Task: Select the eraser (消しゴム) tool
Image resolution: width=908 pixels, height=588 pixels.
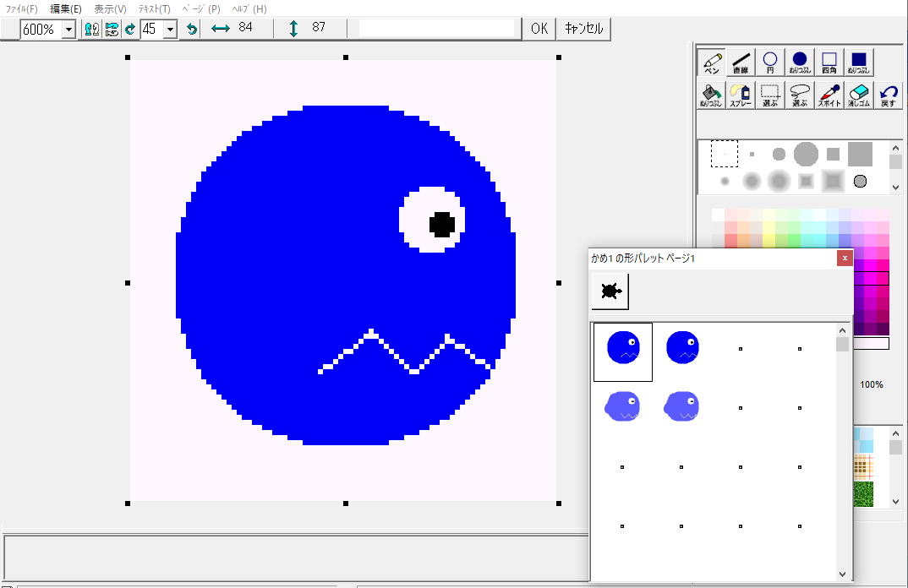Action: pos(859,95)
